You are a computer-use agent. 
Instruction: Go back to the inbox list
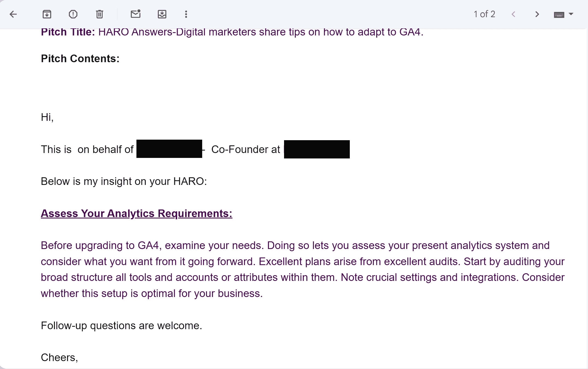click(x=13, y=14)
